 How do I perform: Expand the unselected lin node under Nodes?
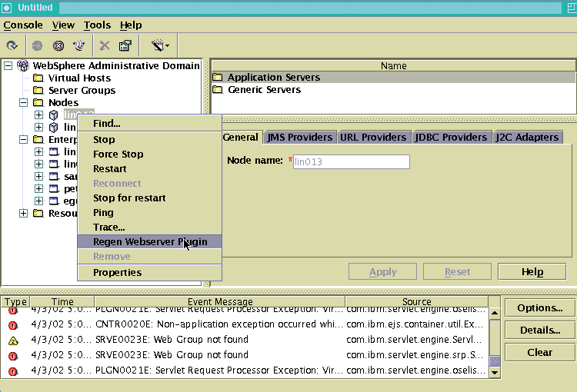pos(38,128)
